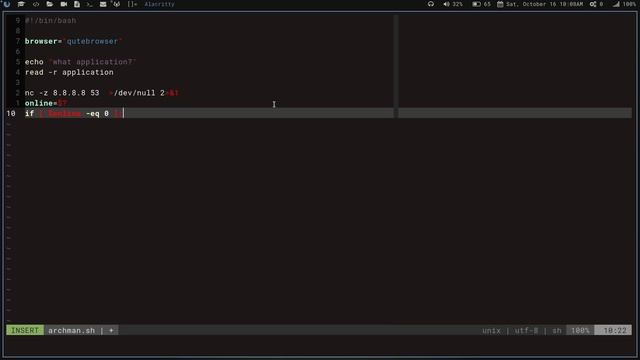Click the 'browser=' variable name
Image resolution: width=640 pixels, height=360 pixels.
click(x=44, y=41)
